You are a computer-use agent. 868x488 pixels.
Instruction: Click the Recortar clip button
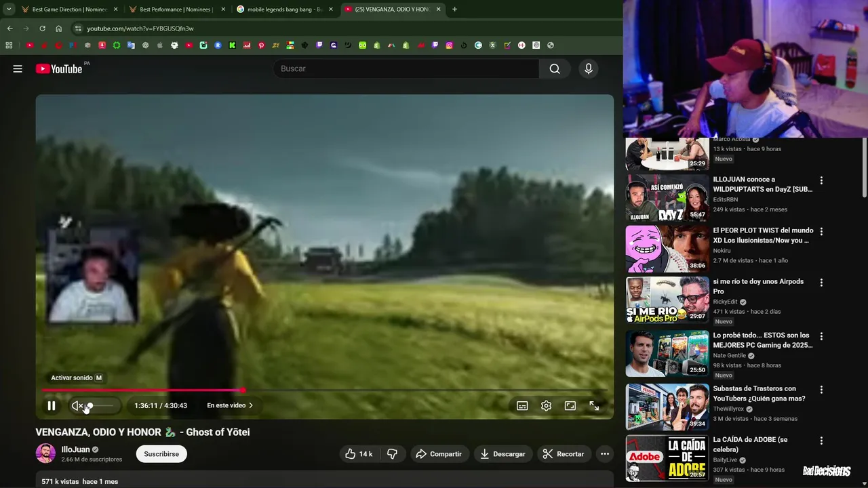pyautogui.click(x=564, y=454)
